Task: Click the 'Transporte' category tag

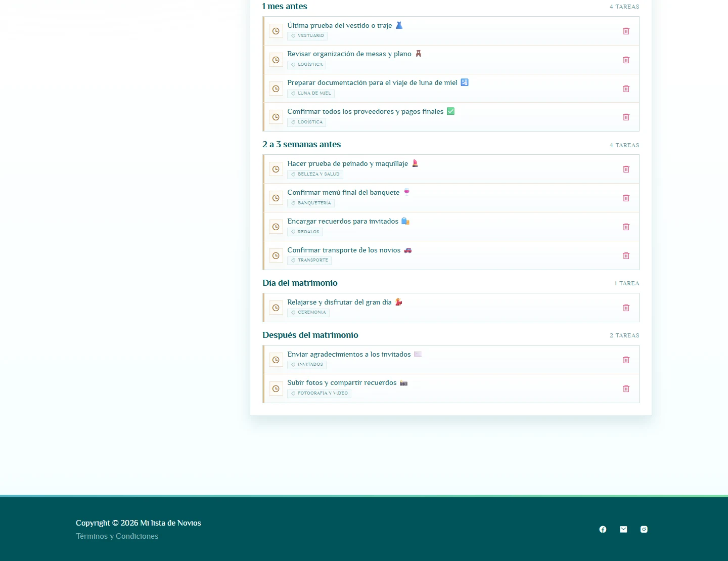Action: point(309,261)
